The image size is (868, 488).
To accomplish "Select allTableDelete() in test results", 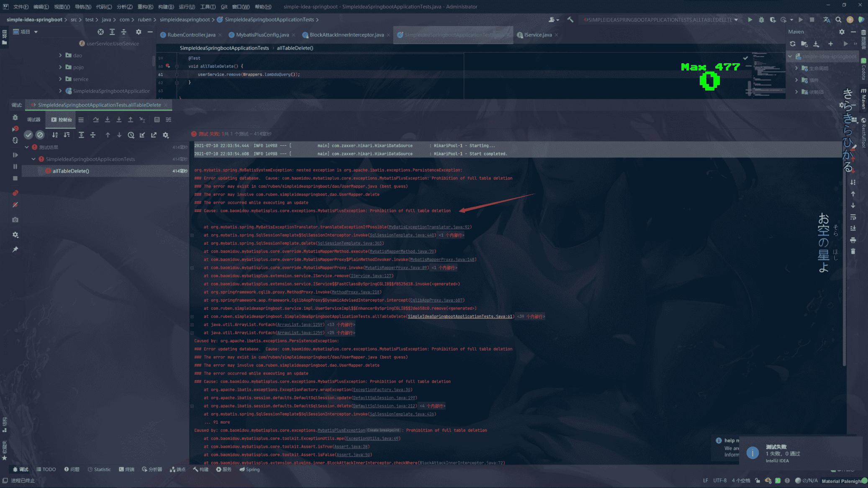I will [71, 171].
